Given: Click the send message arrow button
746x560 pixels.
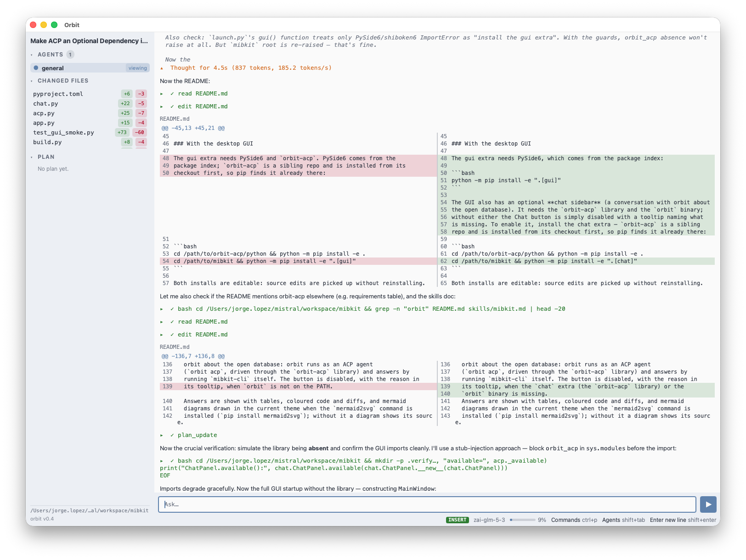Looking at the screenshot, I should click(708, 504).
